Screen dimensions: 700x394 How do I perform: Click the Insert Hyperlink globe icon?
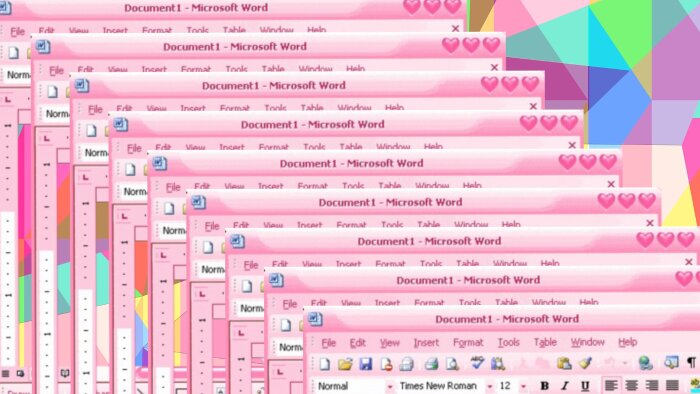[645, 363]
